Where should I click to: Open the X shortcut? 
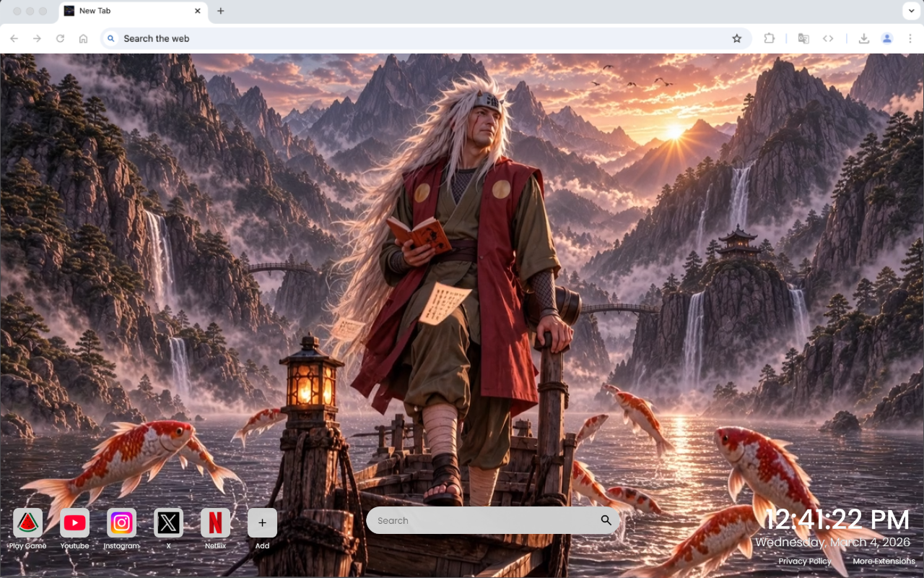(168, 522)
